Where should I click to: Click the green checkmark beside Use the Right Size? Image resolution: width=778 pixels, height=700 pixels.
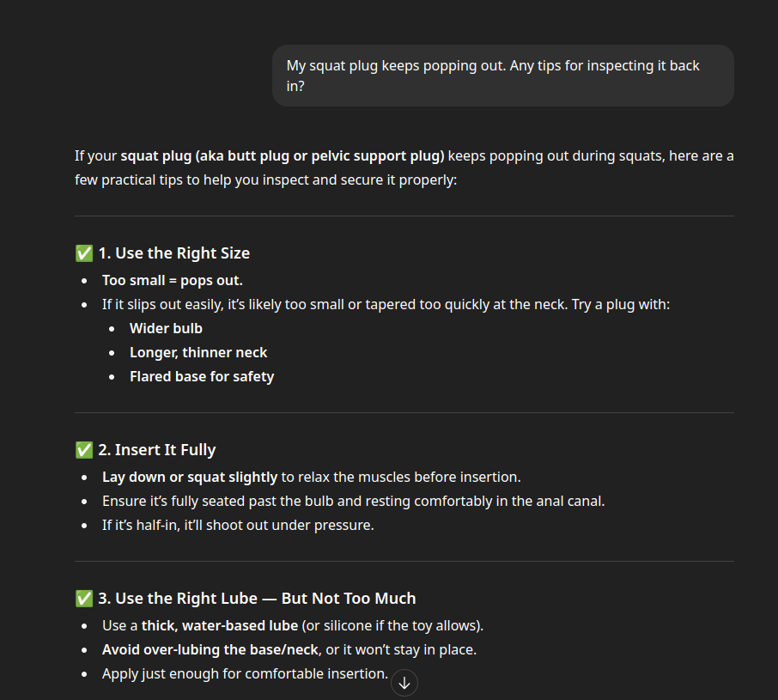pos(84,253)
